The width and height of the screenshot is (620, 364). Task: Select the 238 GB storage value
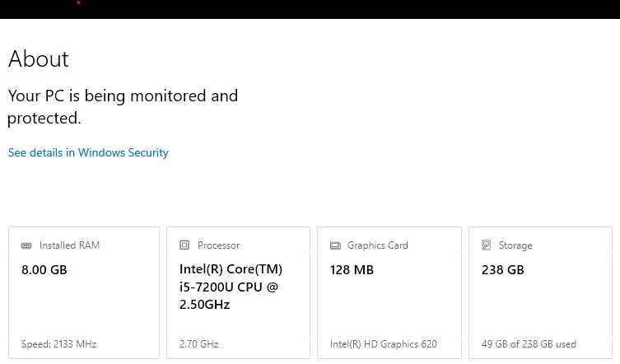(x=503, y=270)
